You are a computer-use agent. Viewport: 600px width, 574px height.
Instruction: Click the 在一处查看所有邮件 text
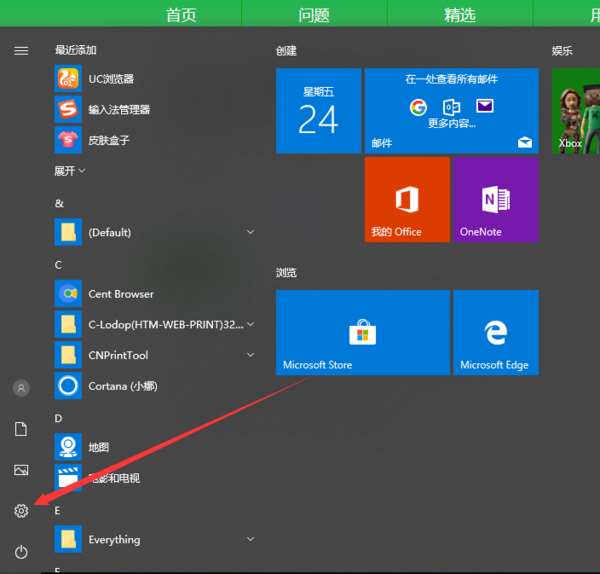point(452,79)
